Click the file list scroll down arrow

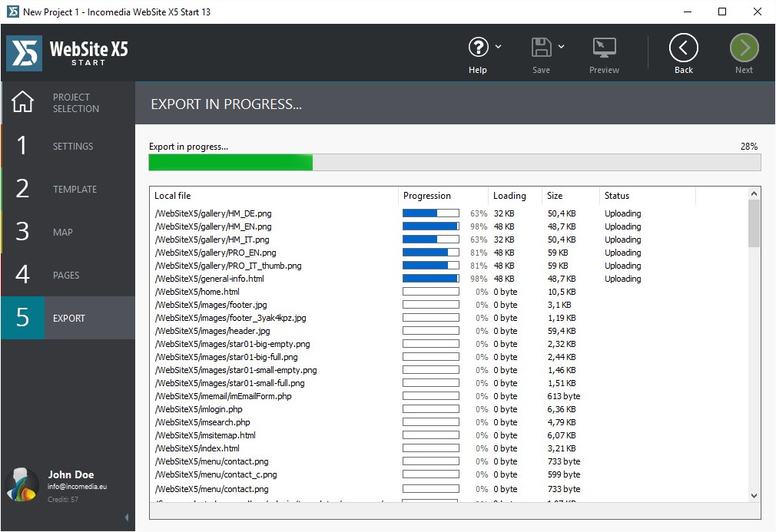click(754, 496)
